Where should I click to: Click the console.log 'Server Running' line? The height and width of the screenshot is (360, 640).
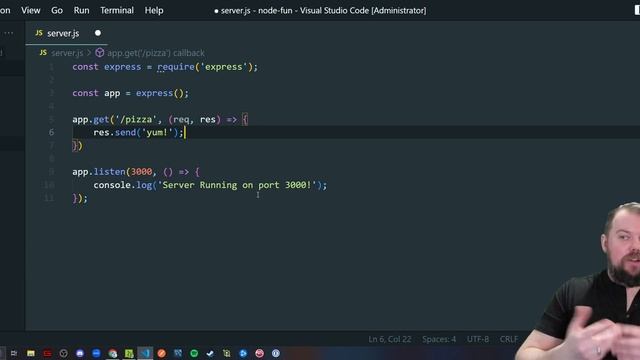210,185
